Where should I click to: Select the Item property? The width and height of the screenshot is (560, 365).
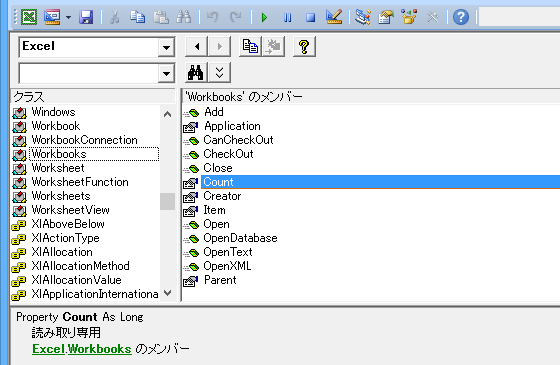[214, 210]
